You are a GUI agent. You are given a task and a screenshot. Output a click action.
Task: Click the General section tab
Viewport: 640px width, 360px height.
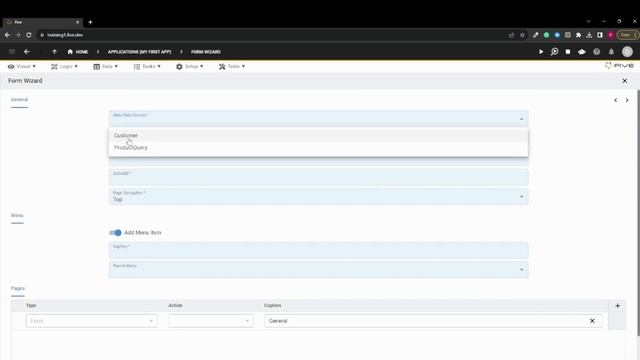click(x=19, y=100)
